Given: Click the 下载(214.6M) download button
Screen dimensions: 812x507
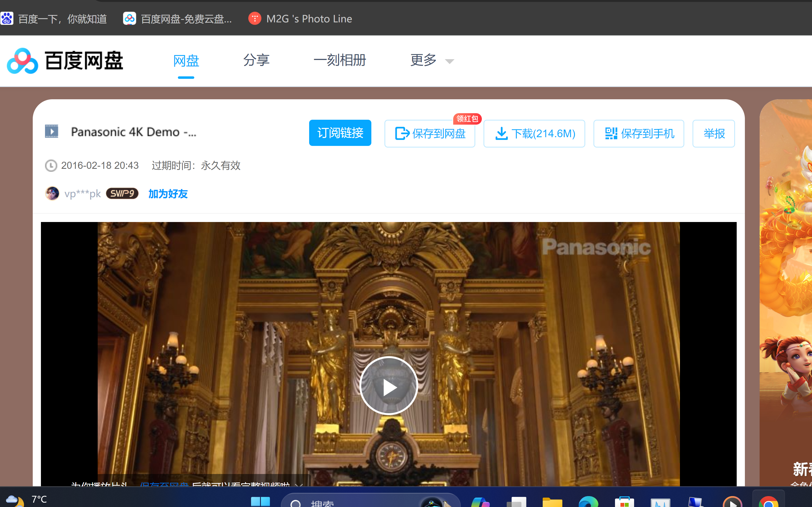Looking at the screenshot, I should (534, 133).
